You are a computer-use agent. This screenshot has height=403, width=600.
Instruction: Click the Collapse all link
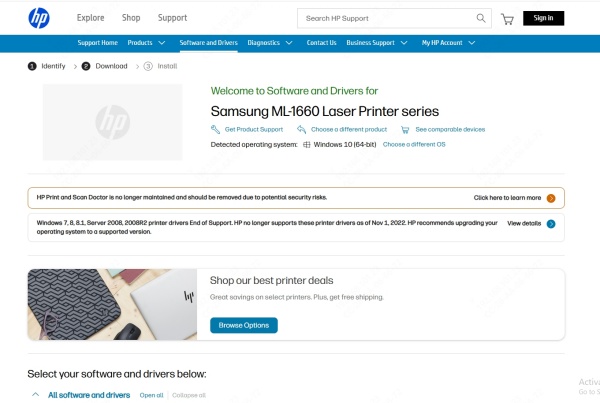189,395
